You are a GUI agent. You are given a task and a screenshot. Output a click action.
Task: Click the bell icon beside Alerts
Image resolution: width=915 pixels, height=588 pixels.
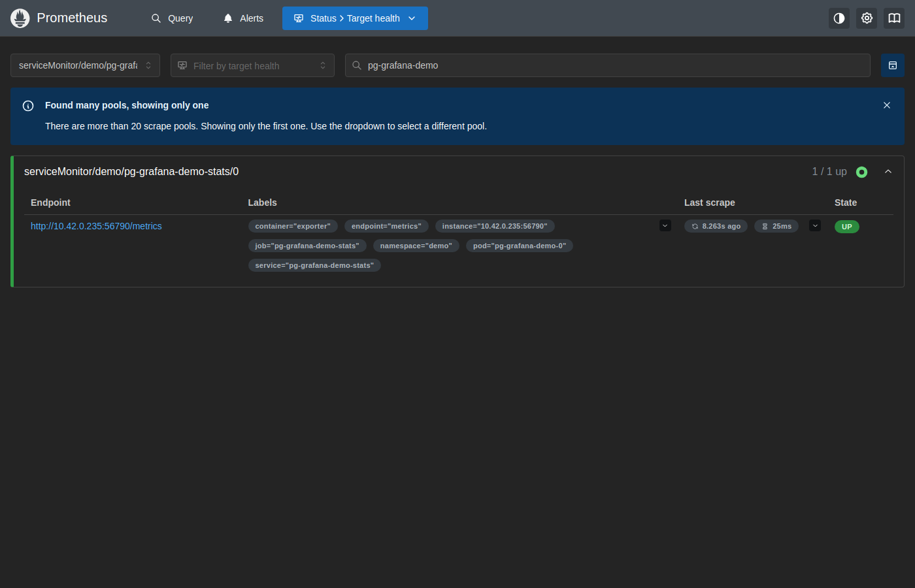228,18
